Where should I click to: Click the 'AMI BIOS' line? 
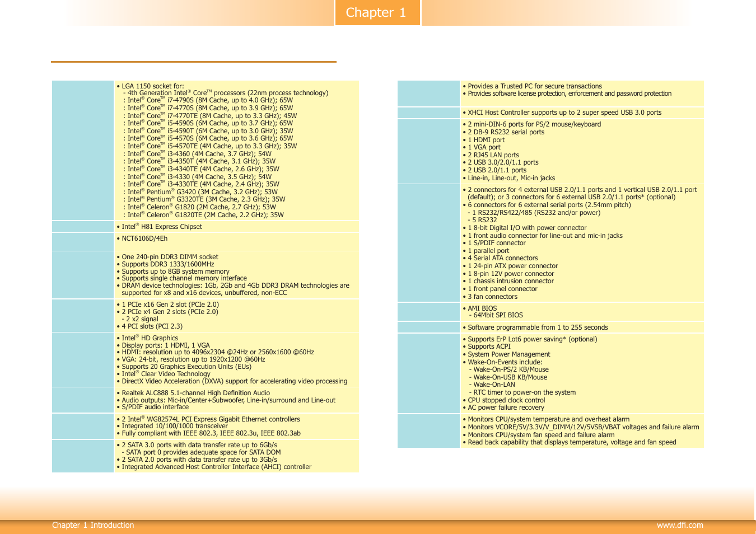[x=479, y=308]
